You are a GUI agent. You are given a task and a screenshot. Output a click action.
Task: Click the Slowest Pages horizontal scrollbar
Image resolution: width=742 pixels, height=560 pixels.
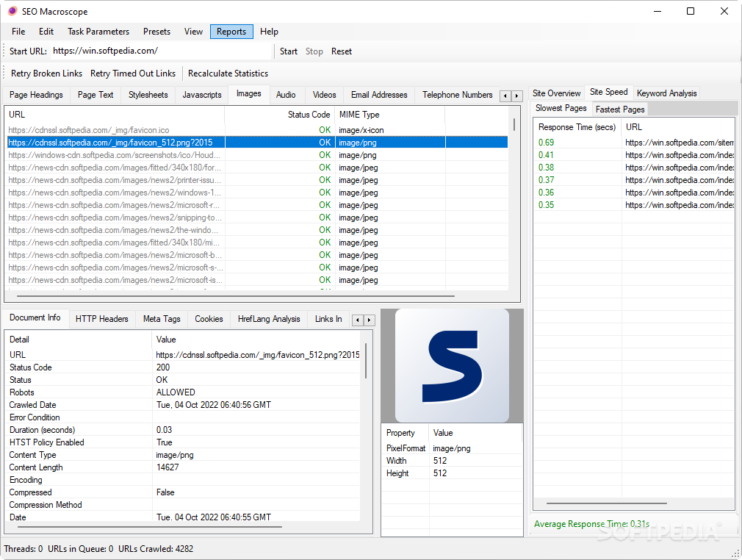607,503
